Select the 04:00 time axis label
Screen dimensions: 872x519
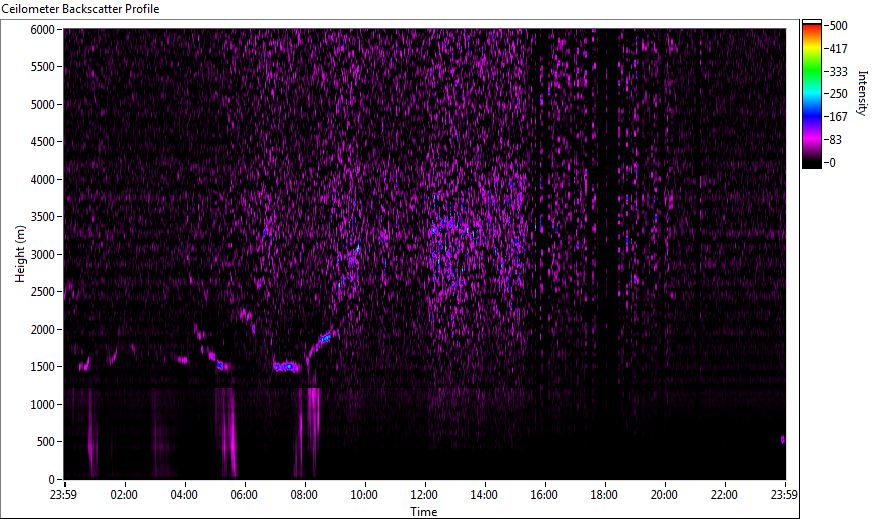click(184, 495)
